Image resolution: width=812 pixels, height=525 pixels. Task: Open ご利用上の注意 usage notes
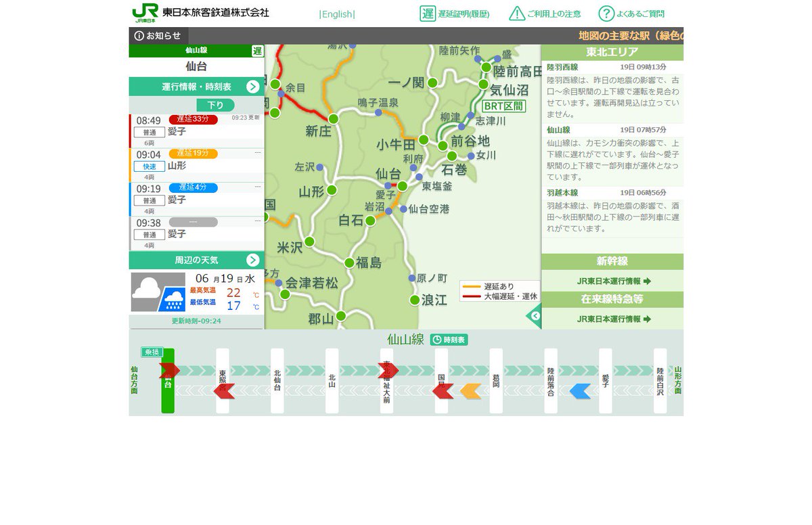(x=545, y=14)
